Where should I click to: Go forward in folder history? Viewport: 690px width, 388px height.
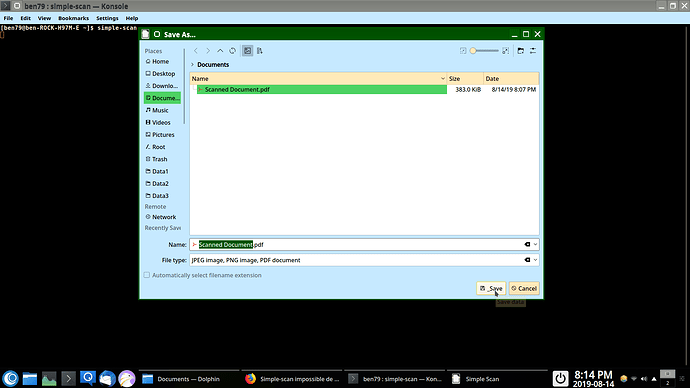208,51
